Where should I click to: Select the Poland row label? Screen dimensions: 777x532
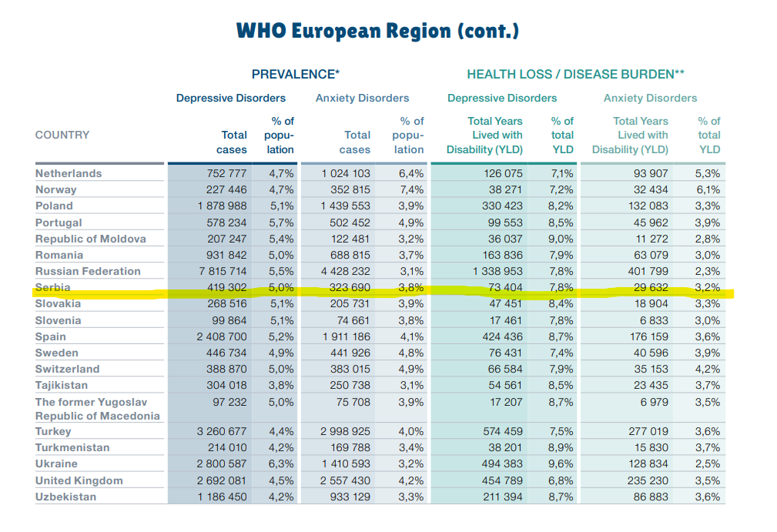(54, 206)
